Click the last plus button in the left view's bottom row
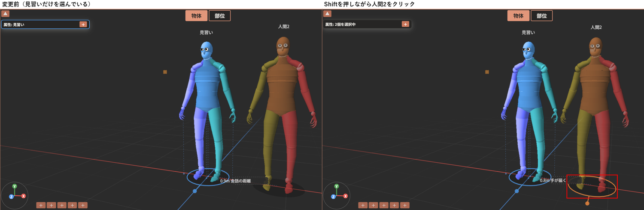The image size is (644, 210). pos(83,205)
